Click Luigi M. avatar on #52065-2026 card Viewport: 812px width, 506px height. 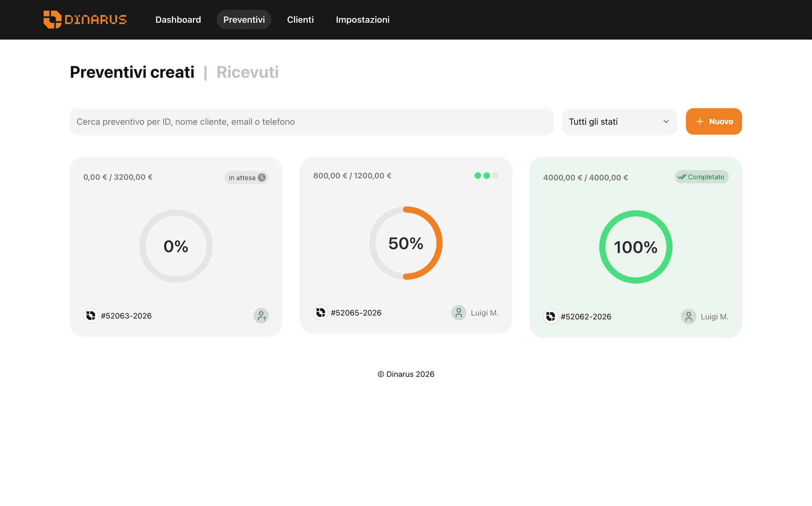point(459,312)
